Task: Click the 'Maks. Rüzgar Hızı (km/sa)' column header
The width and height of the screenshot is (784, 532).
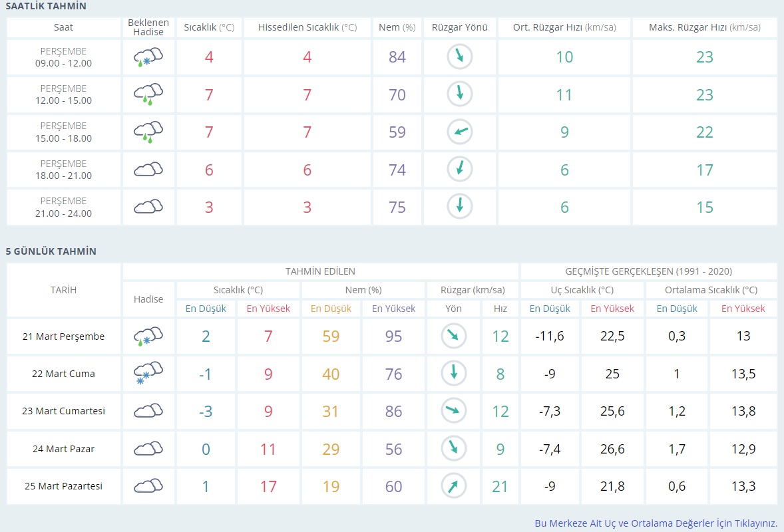Action: click(704, 27)
